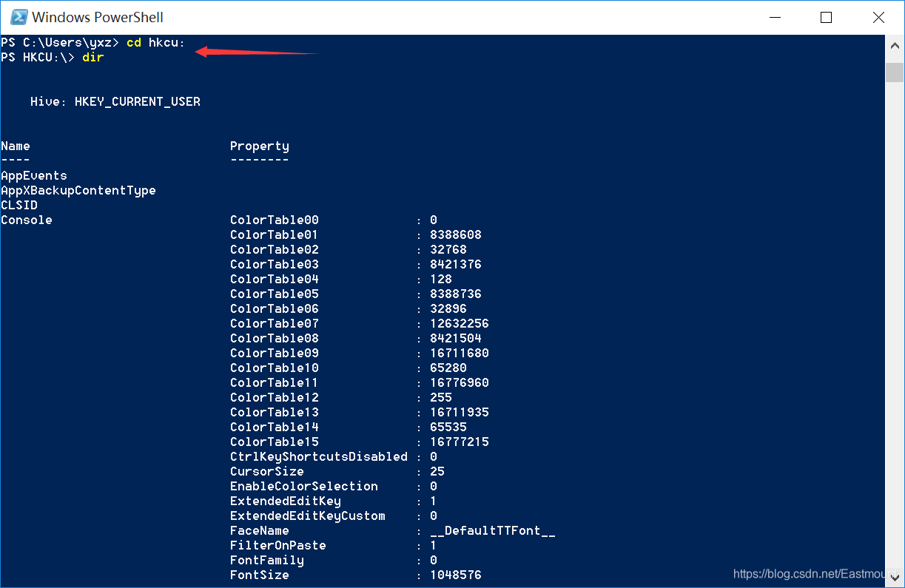
Task: Click the EnableColorSelection property
Action: coord(304,486)
